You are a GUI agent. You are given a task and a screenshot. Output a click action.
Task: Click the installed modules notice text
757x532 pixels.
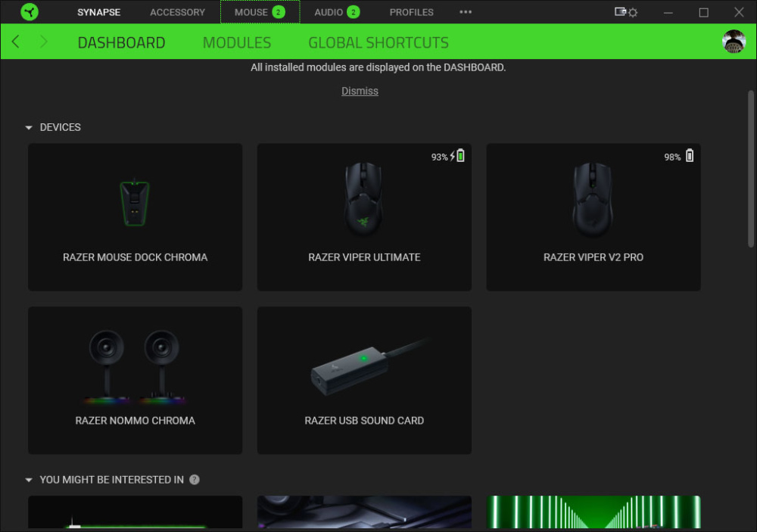pyautogui.click(x=378, y=67)
